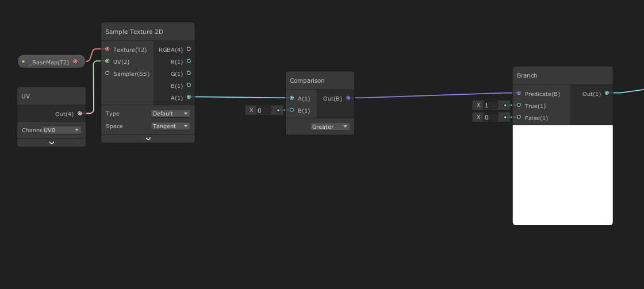Click the X value field for Comparison B input
This screenshot has width=644, height=289.
264,110
